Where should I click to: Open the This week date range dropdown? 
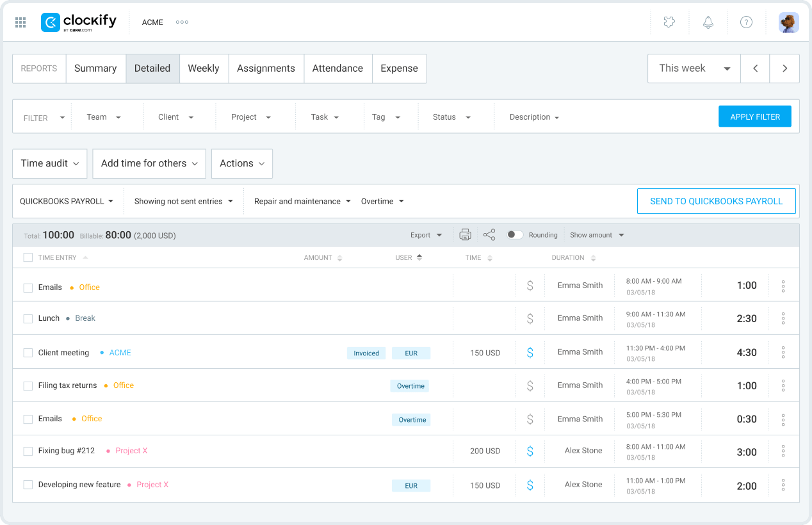[x=694, y=69]
